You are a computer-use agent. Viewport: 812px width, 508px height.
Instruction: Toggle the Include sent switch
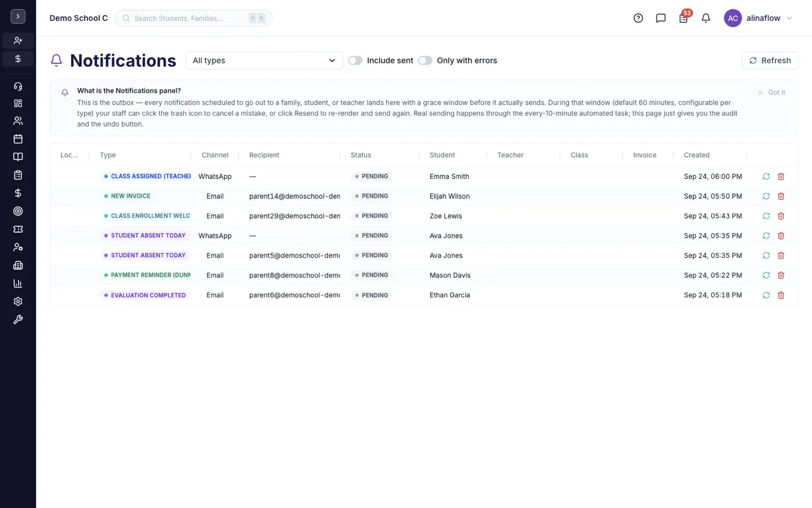click(x=355, y=60)
